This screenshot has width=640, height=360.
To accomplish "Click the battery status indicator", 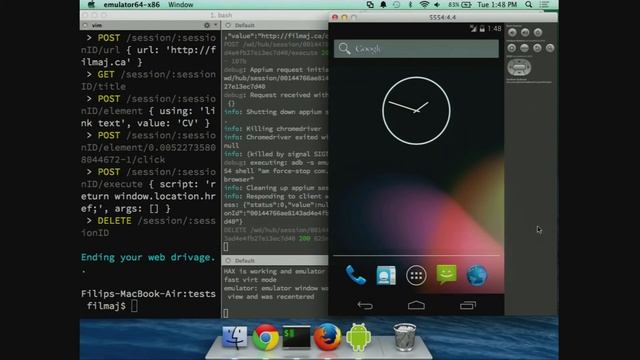I will coord(460,4).
